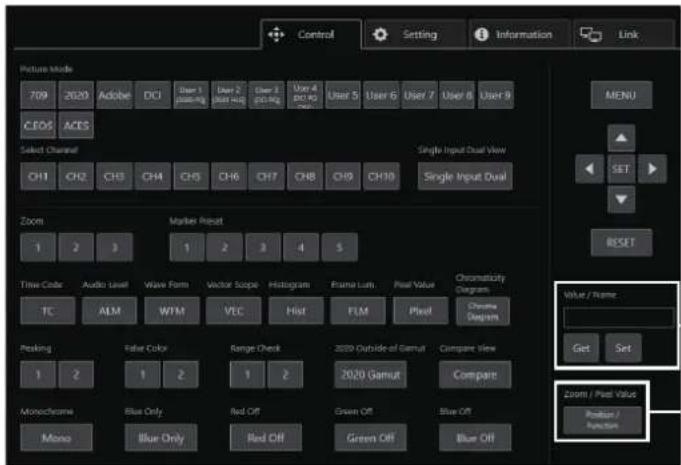Toggle the Green Off button
Image resolution: width=681 pixels, height=465 pixels.
point(370,438)
